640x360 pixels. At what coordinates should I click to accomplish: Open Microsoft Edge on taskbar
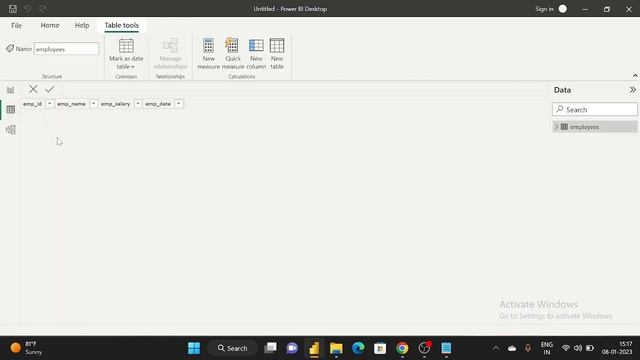point(358,348)
